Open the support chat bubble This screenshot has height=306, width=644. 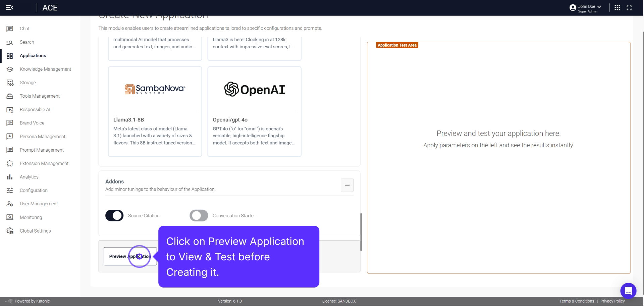[x=629, y=291]
